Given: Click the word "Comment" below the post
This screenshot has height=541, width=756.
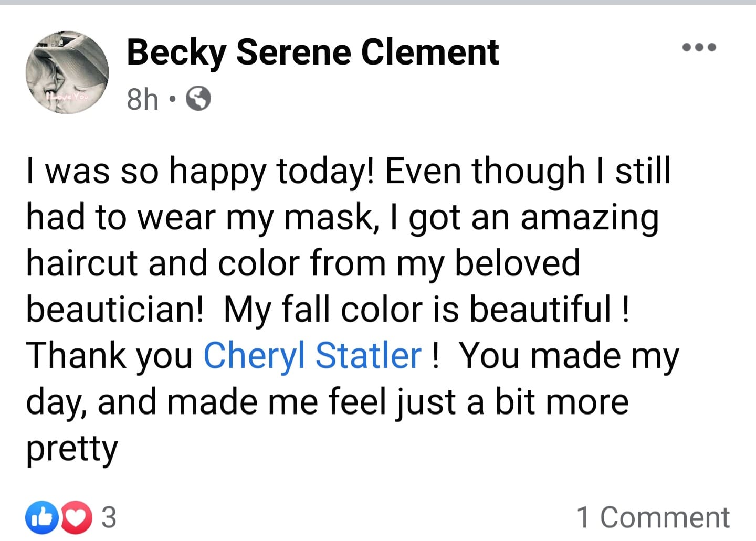Looking at the screenshot, I should tap(664, 517).
